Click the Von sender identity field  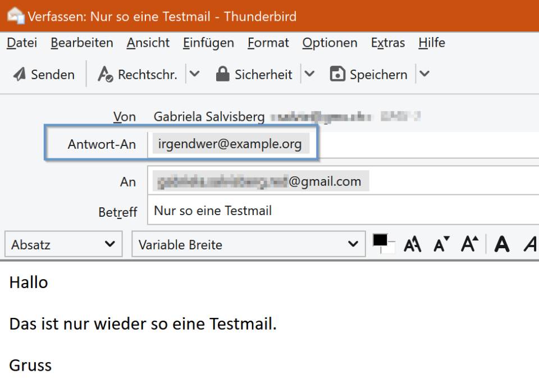pyautogui.click(x=287, y=117)
